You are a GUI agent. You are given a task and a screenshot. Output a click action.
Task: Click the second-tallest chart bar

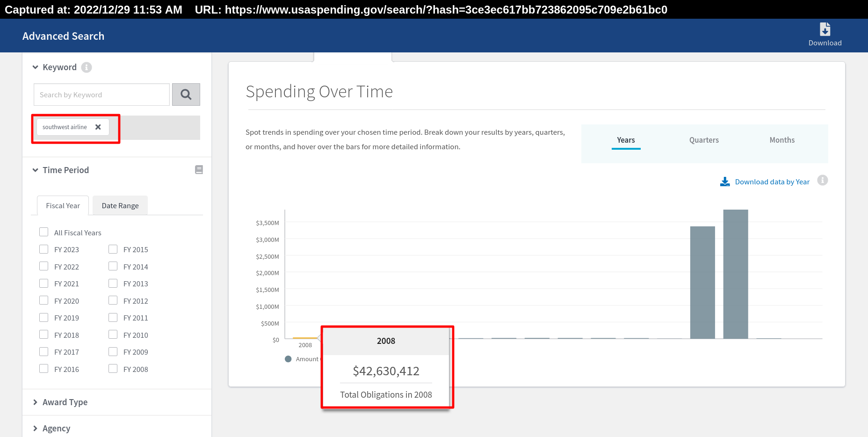tap(702, 283)
